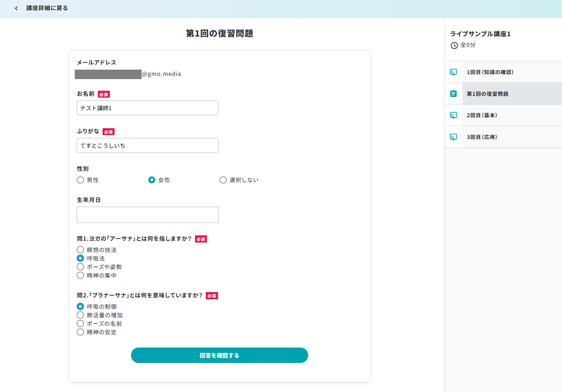Click the cast icon beside 2回目(基本)
This screenshot has width=562, height=392.
coord(453,115)
